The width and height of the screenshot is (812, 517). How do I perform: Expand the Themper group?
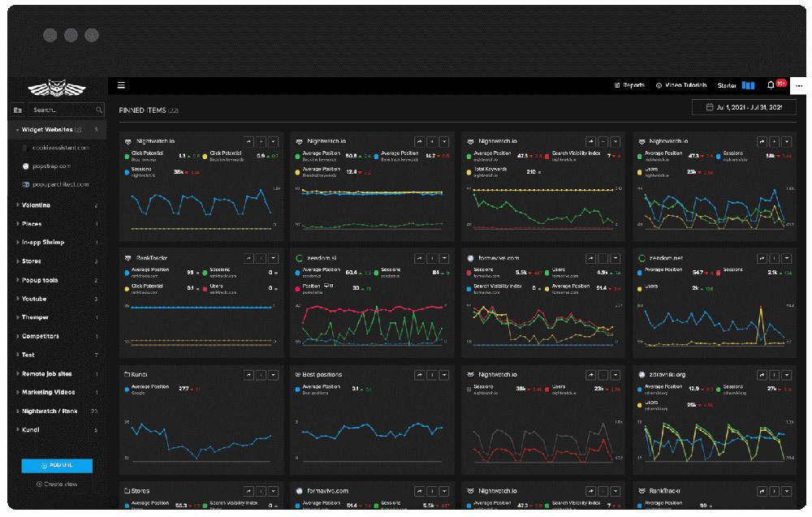(18, 317)
